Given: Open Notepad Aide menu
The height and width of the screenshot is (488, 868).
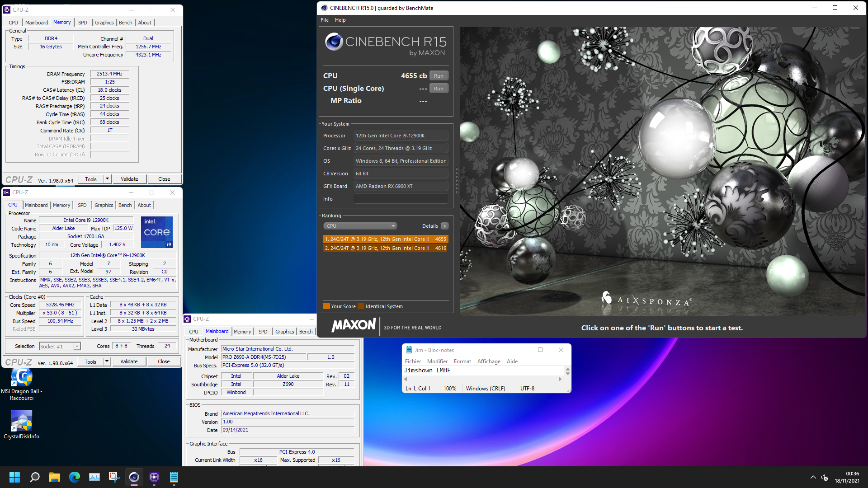Looking at the screenshot, I should click(x=512, y=361).
